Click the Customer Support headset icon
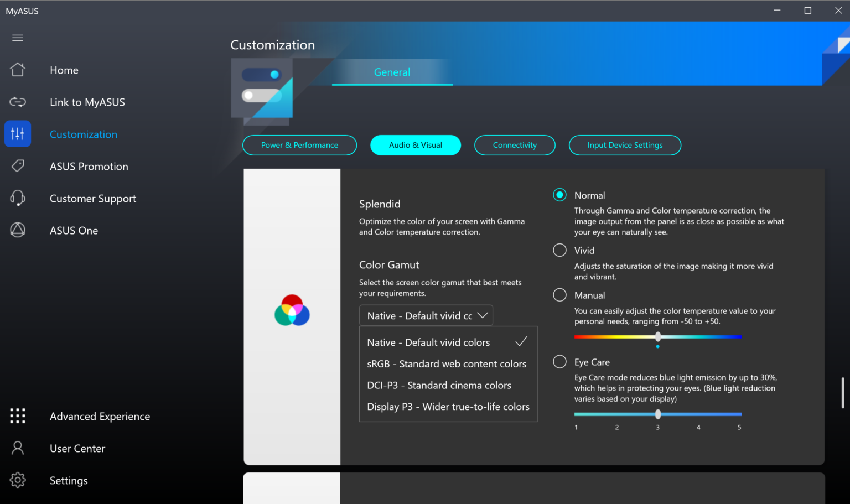 coord(18,198)
